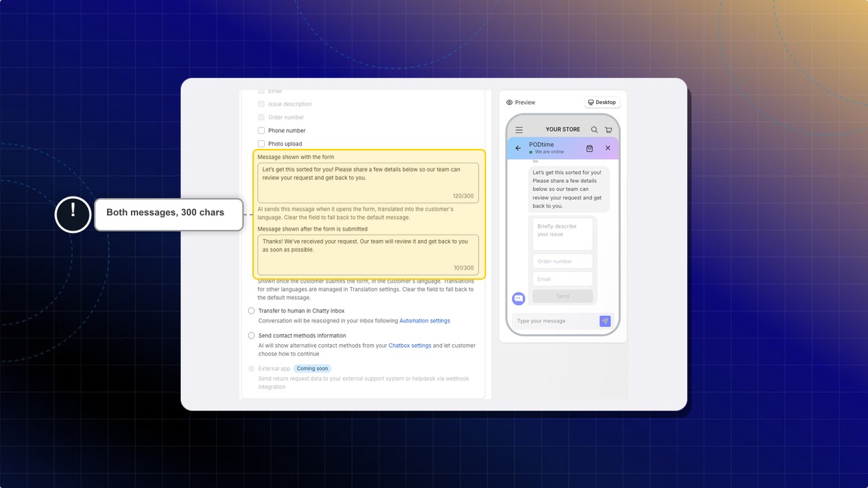Image resolution: width=868 pixels, height=488 pixels.
Task: Click the PODtime chat name
Action: 542,145
